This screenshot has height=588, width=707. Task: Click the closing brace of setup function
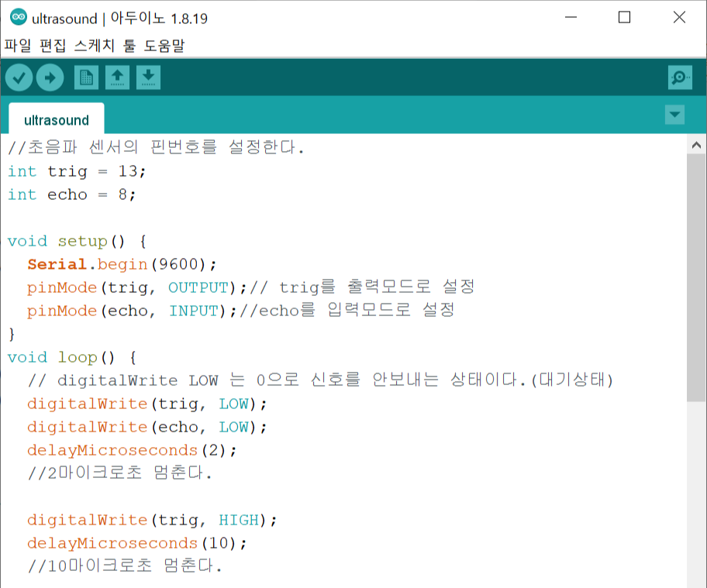pos(12,334)
